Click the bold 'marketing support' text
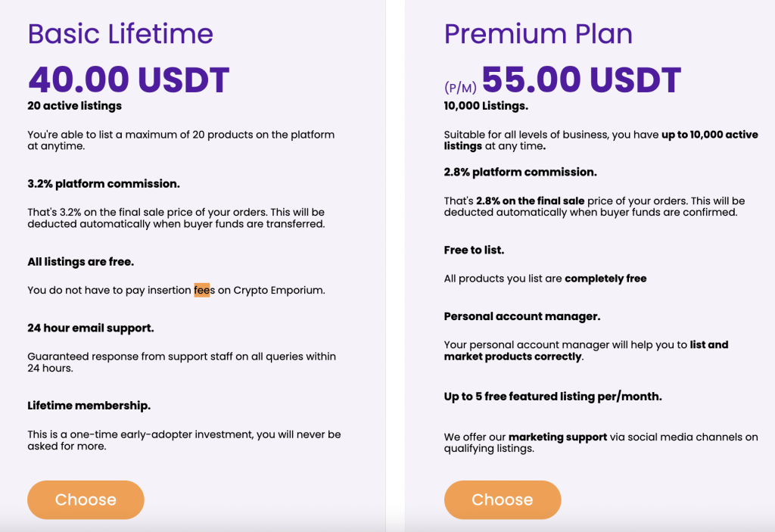The height and width of the screenshot is (532, 775). [x=558, y=437]
